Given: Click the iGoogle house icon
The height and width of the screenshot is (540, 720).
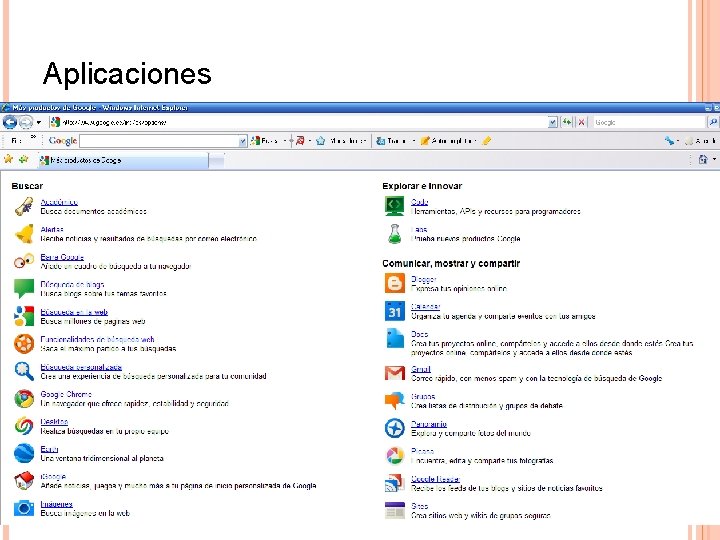Looking at the screenshot, I should coord(24,481).
